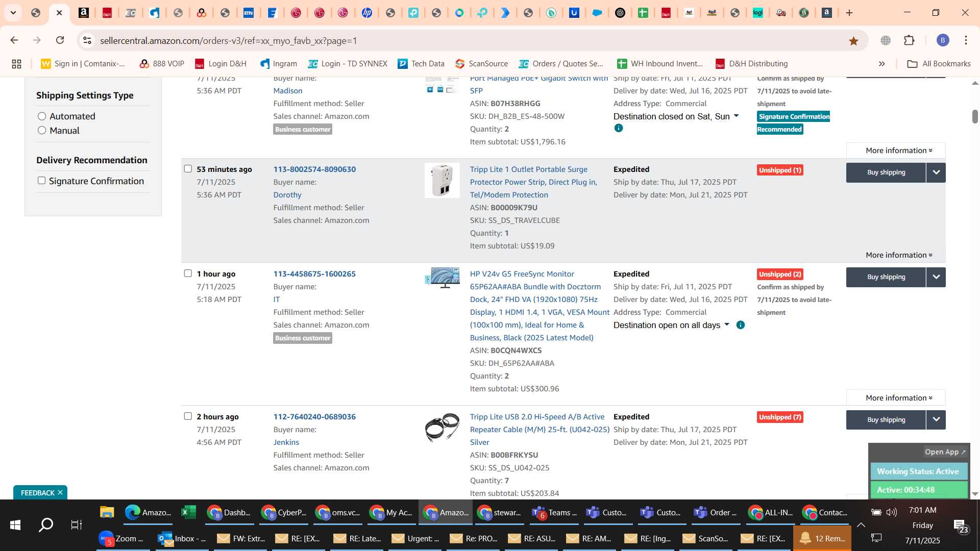Open order 113-8002574-8090630

pos(314,169)
